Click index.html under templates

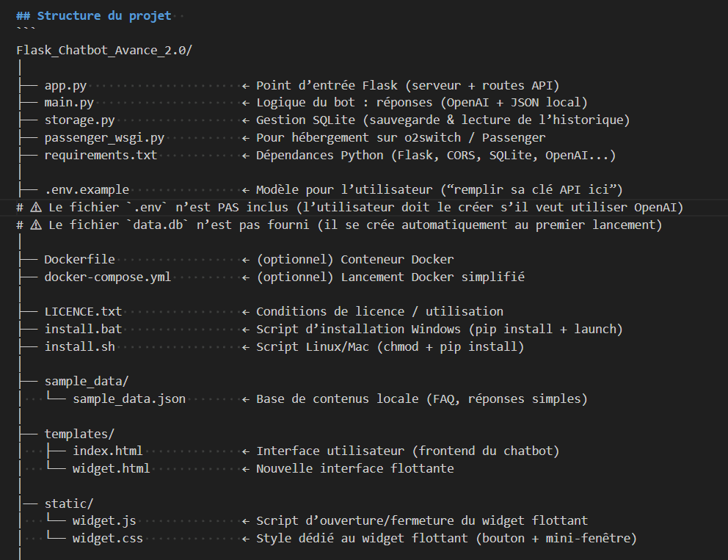(107, 451)
